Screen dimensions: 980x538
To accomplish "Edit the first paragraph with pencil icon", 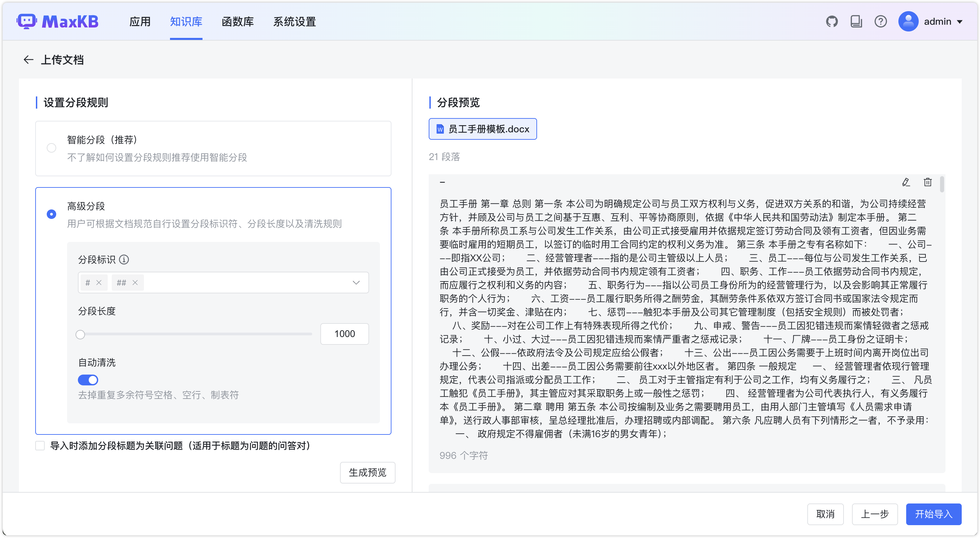I will 906,182.
